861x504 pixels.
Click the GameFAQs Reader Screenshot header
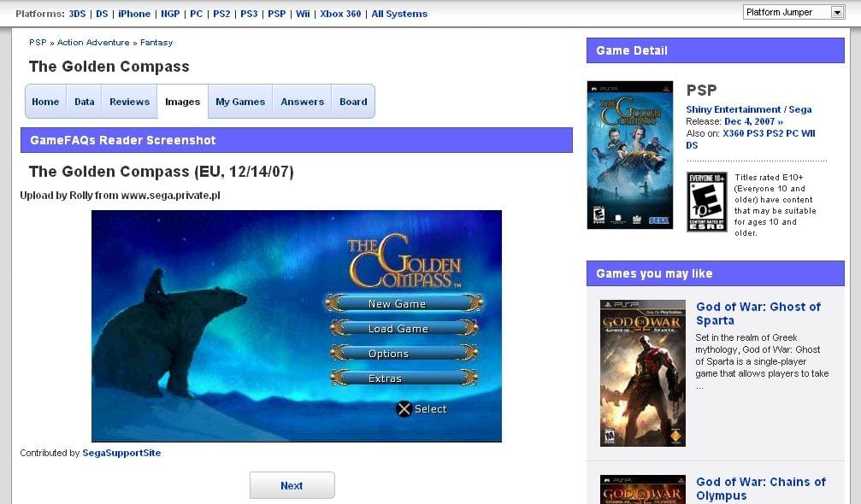tap(297, 140)
